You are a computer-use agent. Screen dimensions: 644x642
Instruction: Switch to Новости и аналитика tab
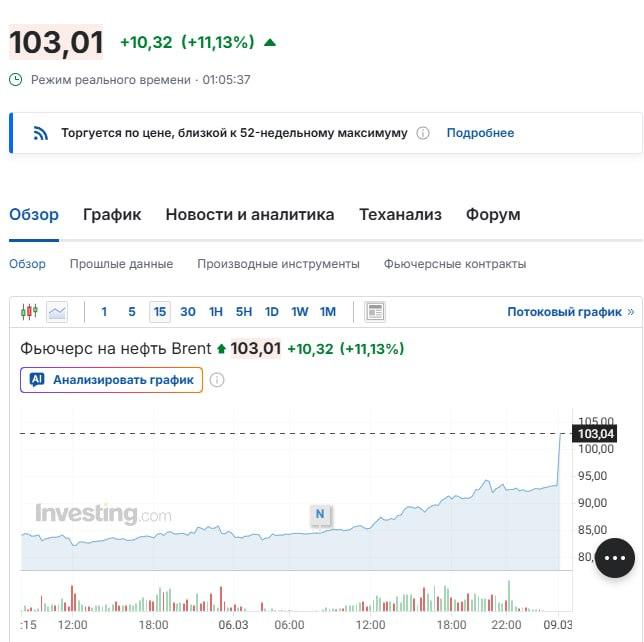click(x=250, y=215)
